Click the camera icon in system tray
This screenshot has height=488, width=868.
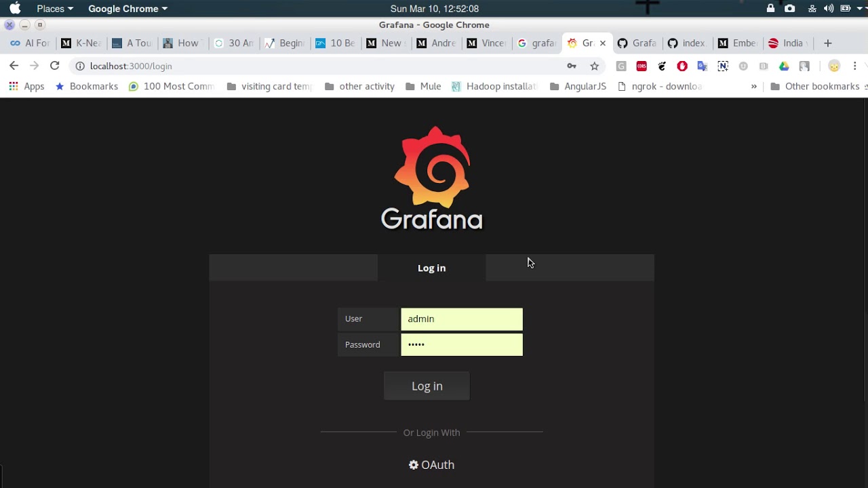790,8
